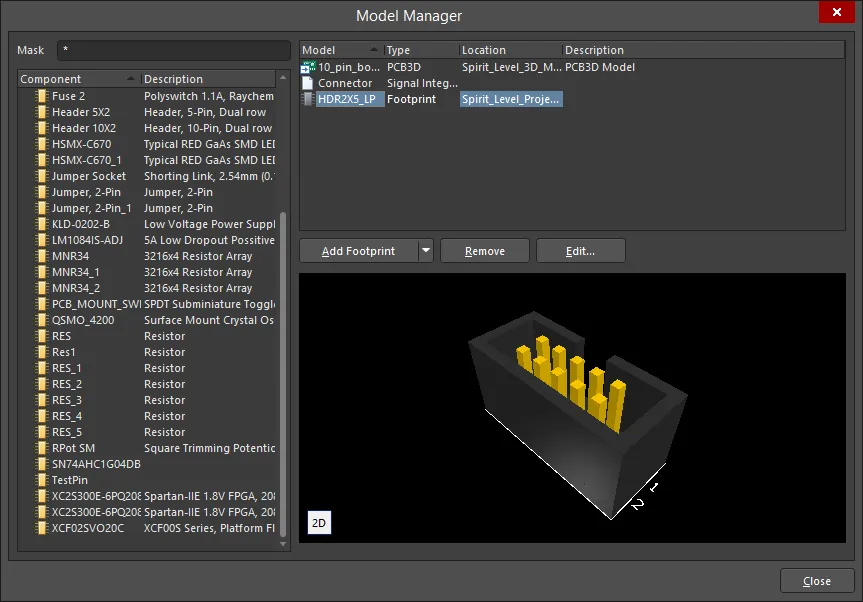
Task: Click the document icon beside Connector model
Action: 307,83
